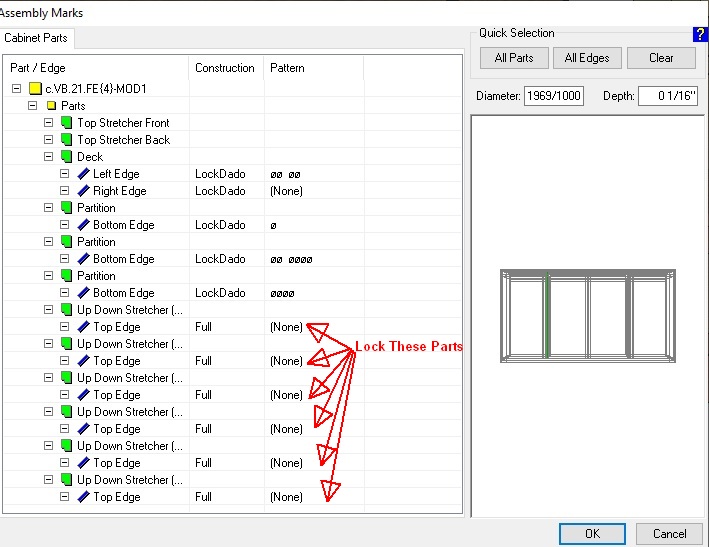The height and width of the screenshot is (547, 709).
Task: Click the blue help question mark icon
Action: [x=700, y=34]
